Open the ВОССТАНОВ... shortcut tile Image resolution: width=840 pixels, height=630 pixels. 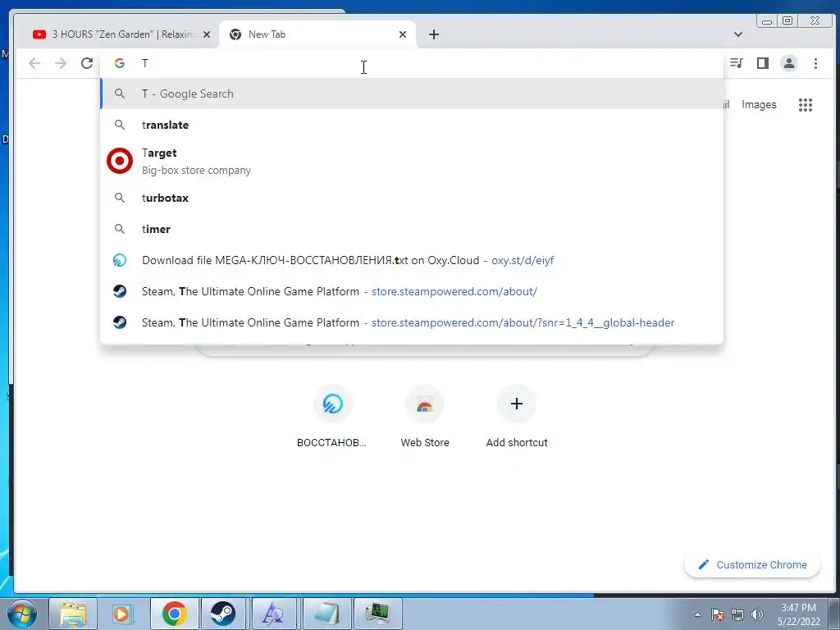(332, 417)
